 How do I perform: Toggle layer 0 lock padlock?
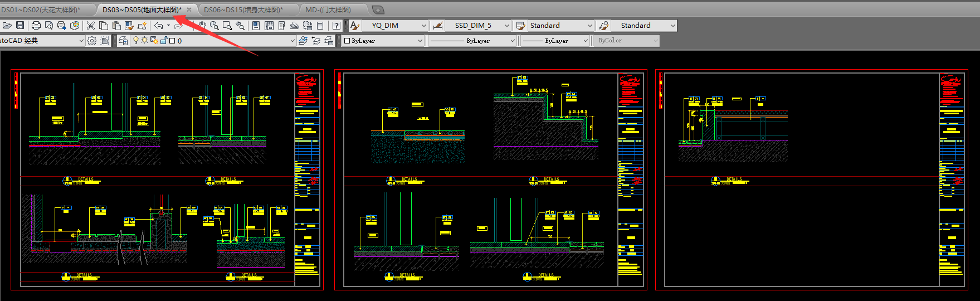[164, 40]
